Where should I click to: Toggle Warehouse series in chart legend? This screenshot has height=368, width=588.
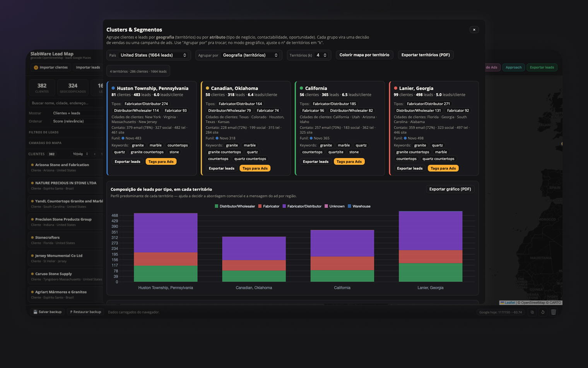[359, 206]
